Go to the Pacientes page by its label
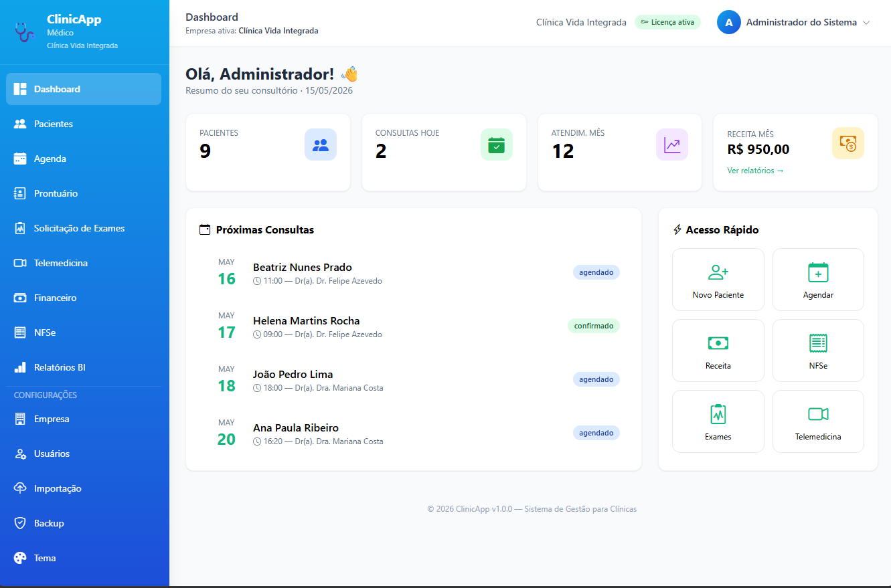Image resolution: width=891 pixels, height=588 pixels. [54, 124]
